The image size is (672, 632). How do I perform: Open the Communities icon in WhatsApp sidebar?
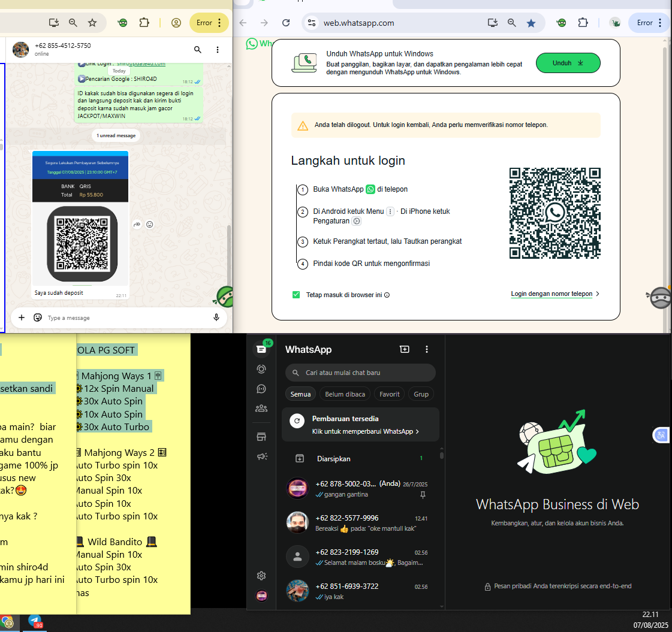click(261, 409)
